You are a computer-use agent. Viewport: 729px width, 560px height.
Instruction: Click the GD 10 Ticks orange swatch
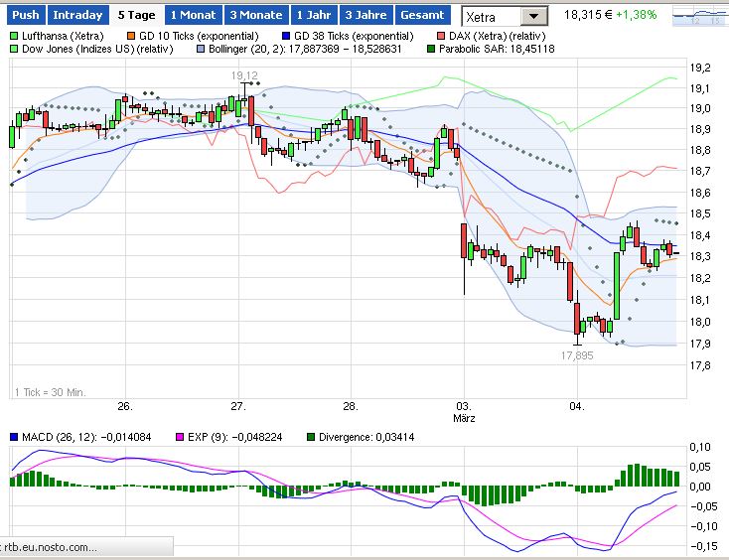(x=131, y=36)
